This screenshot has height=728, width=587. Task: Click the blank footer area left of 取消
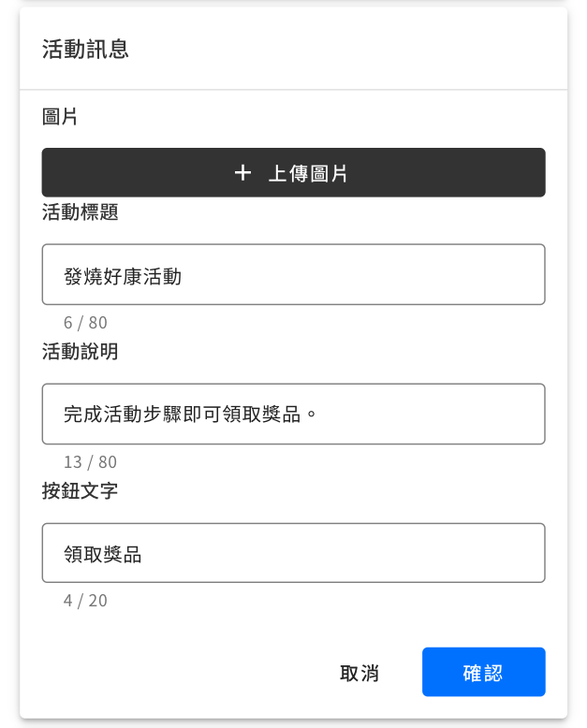(169, 673)
